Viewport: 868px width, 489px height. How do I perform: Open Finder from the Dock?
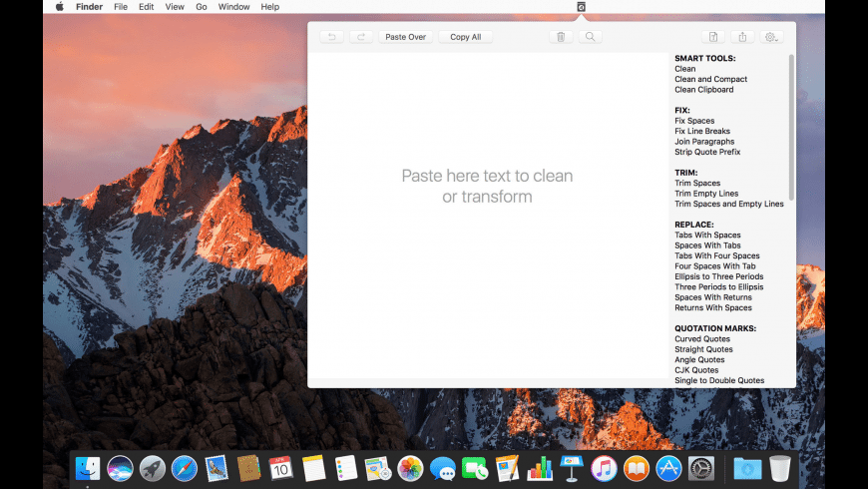tap(88, 468)
